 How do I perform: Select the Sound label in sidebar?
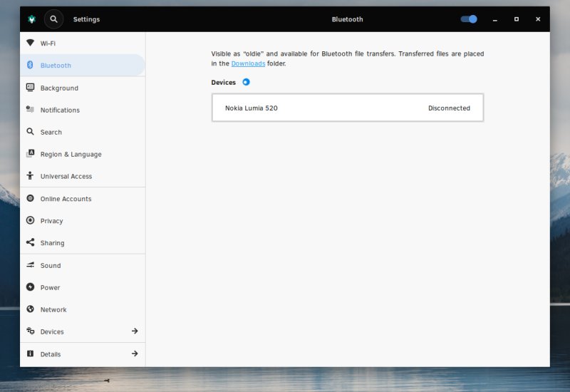(x=51, y=265)
